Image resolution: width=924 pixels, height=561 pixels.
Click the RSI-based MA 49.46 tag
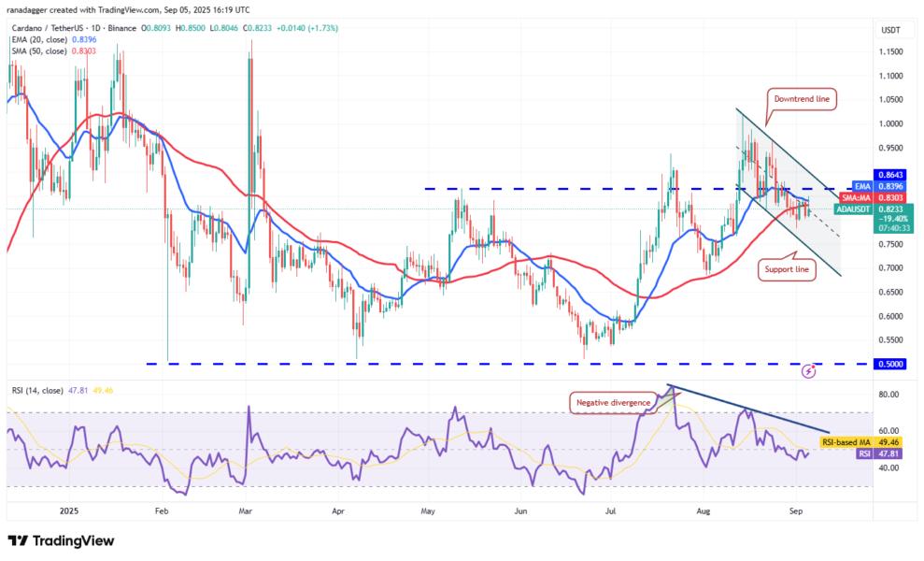pos(862,442)
